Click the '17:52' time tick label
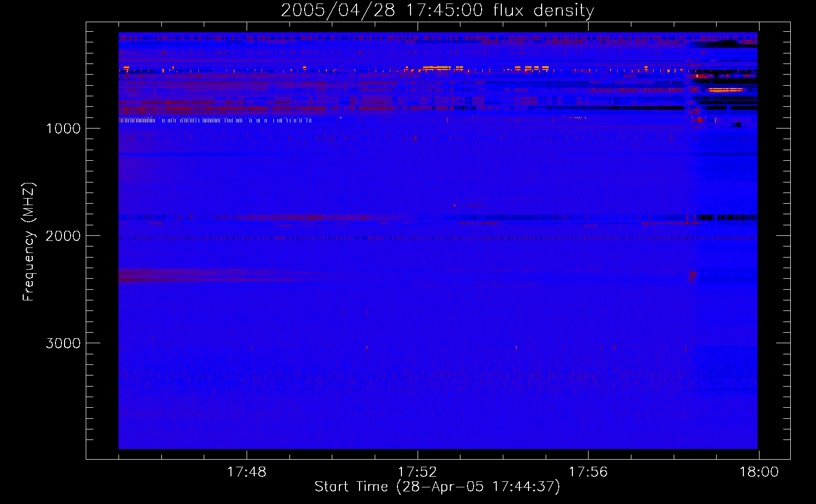The height and width of the screenshot is (504, 816). (418, 472)
